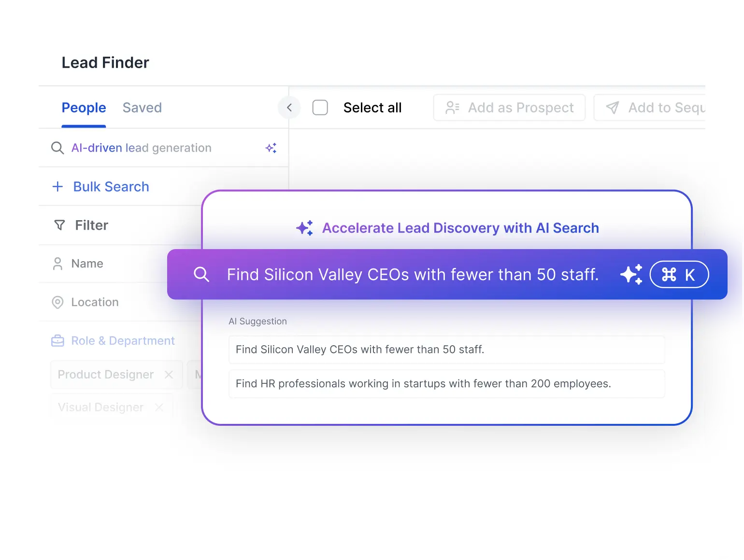Open the Saved tab
Image resolution: width=744 pixels, height=560 pixels.
pyautogui.click(x=142, y=108)
